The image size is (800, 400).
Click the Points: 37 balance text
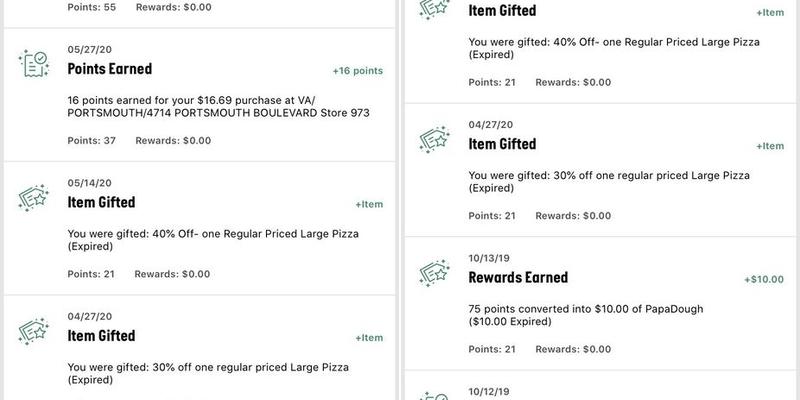pos(91,140)
